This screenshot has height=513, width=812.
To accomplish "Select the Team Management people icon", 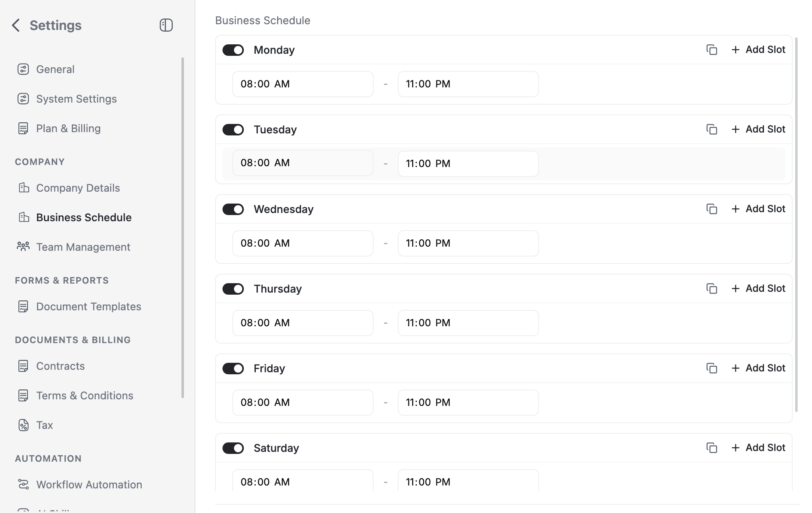I will pos(23,247).
